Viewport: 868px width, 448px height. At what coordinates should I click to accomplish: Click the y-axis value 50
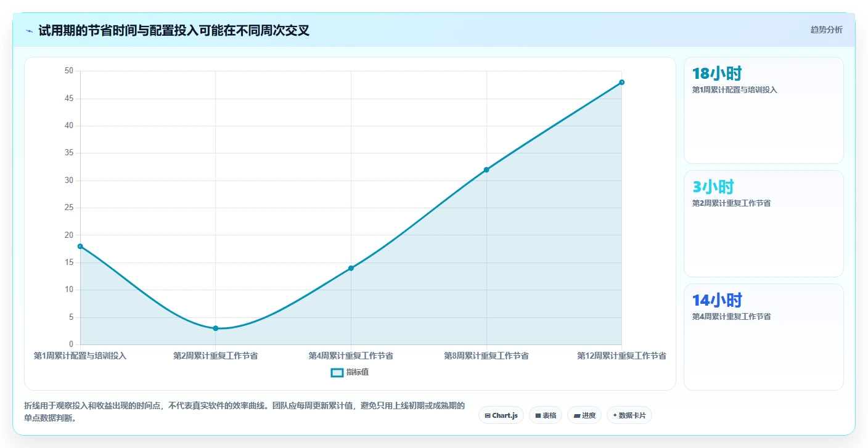coord(69,71)
